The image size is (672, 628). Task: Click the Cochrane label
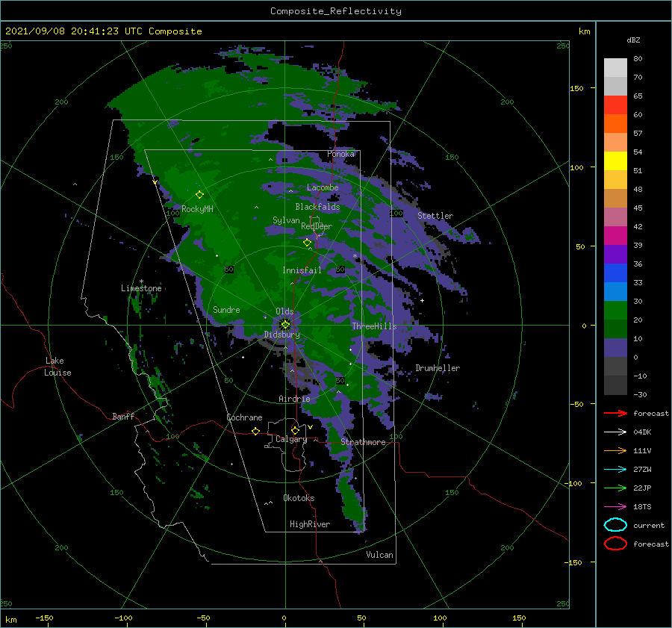tap(244, 417)
